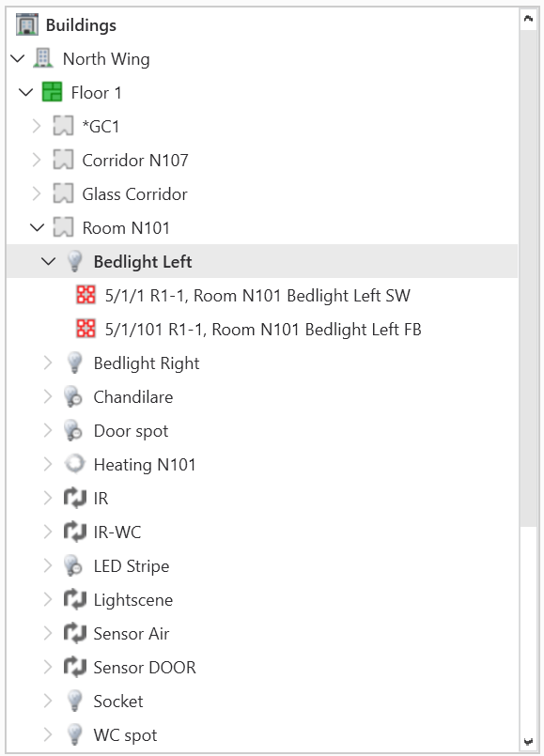Collapse the North Wing building

[x=17, y=59]
